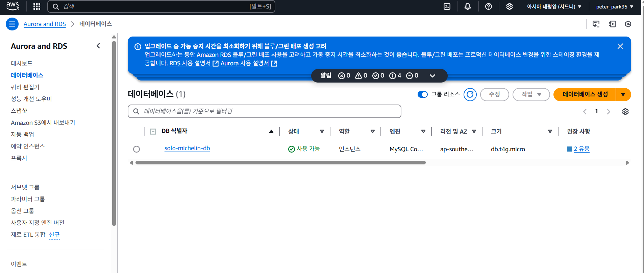Open the hexagon clock icon in breadcrumb bar
Viewport: 644px width, 273px height.
point(628,24)
